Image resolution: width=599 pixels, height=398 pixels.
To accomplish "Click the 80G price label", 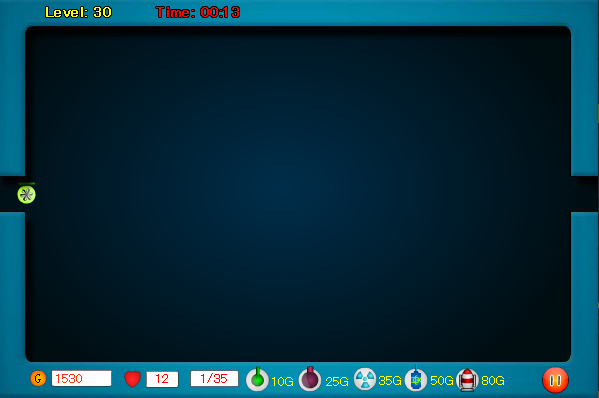I will (493, 380).
